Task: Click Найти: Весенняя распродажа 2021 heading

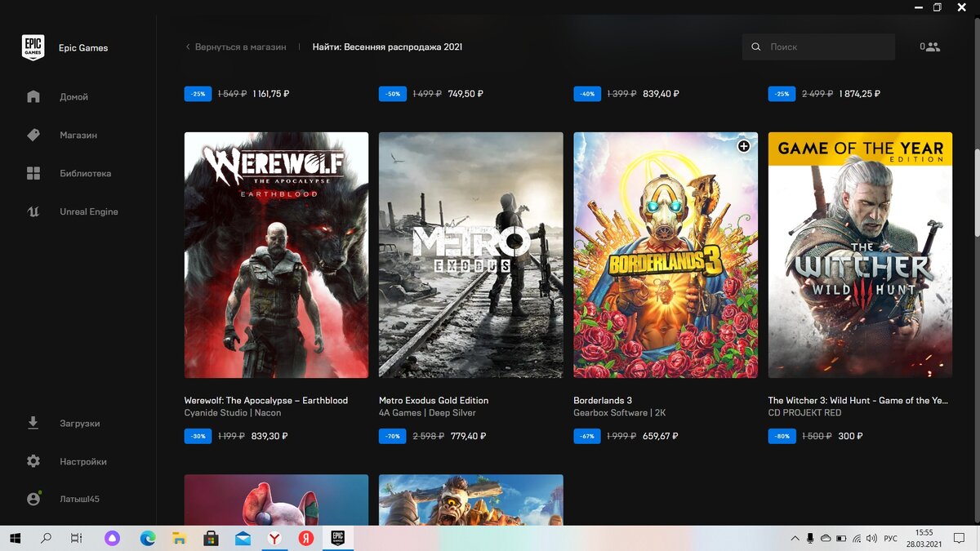Action: [x=387, y=47]
